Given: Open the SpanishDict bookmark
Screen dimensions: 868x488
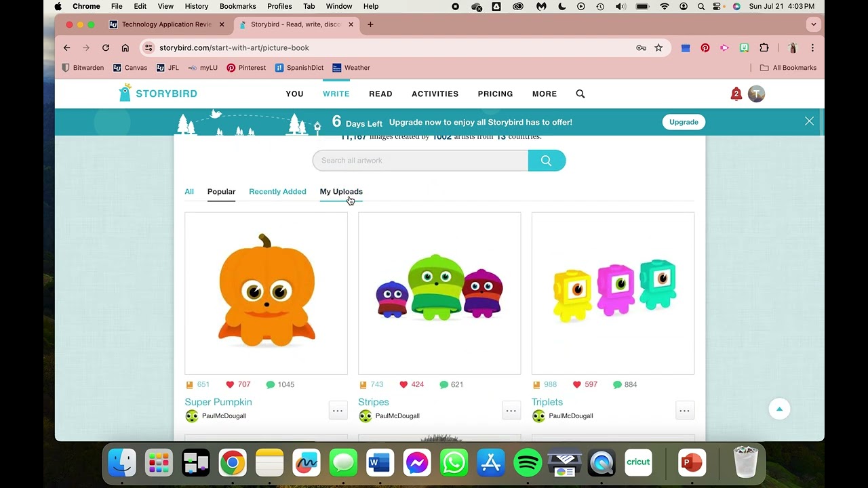Looking at the screenshot, I should [x=300, y=68].
